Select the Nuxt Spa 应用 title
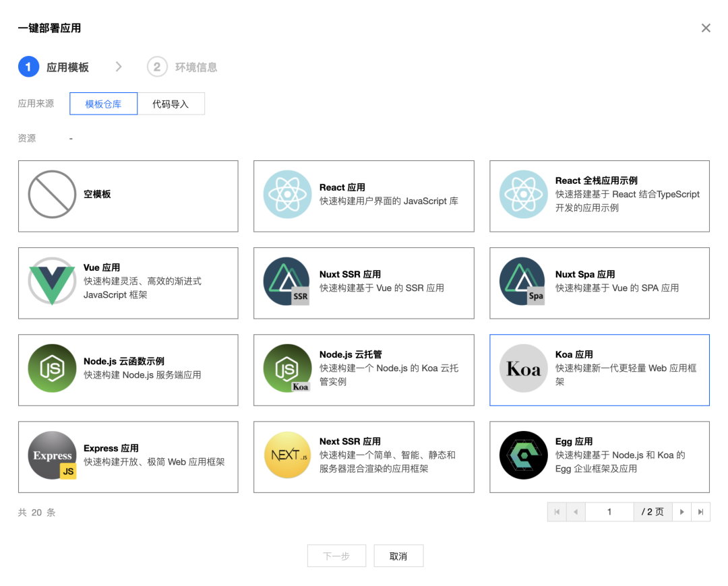728x586 pixels. [585, 274]
